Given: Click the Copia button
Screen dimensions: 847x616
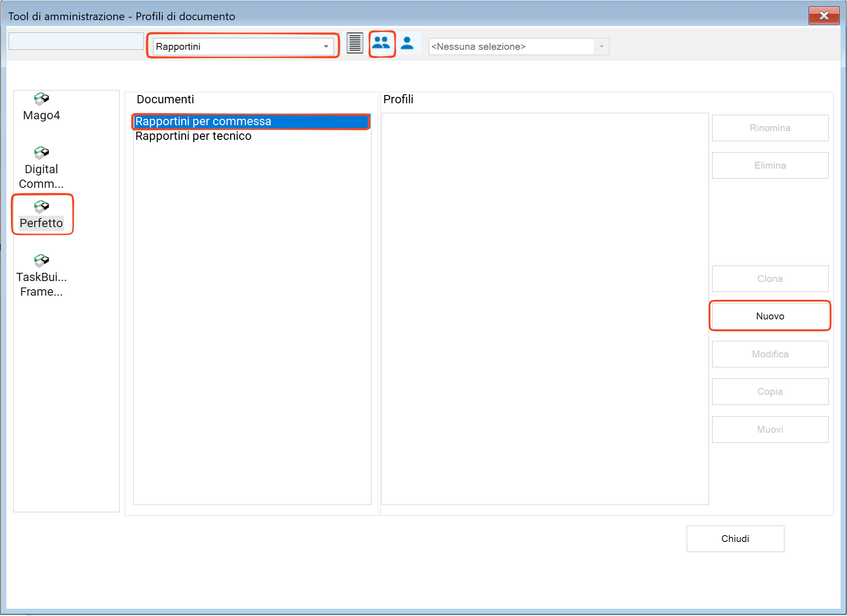Looking at the screenshot, I should pyautogui.click(x=770, y=392).
